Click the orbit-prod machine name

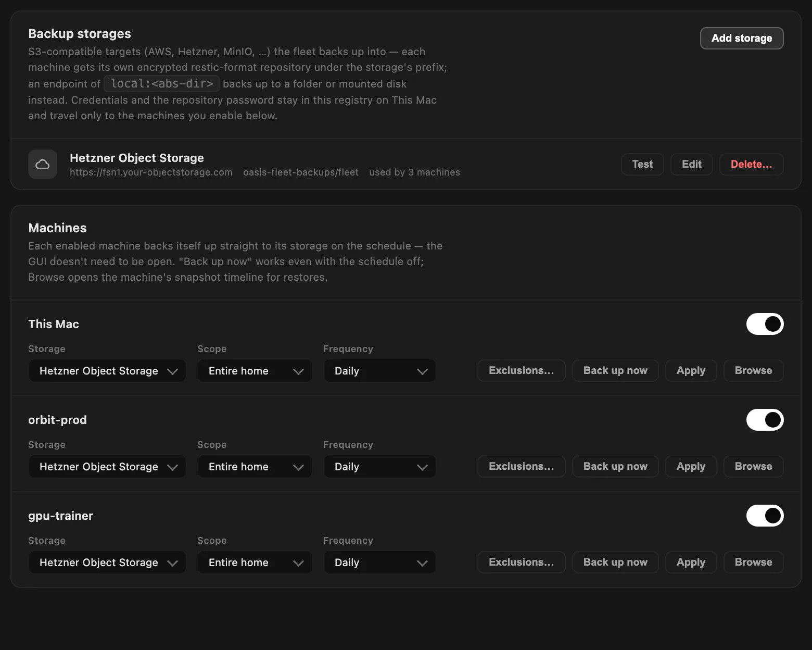pyautogui.click(x=57, y=420)
